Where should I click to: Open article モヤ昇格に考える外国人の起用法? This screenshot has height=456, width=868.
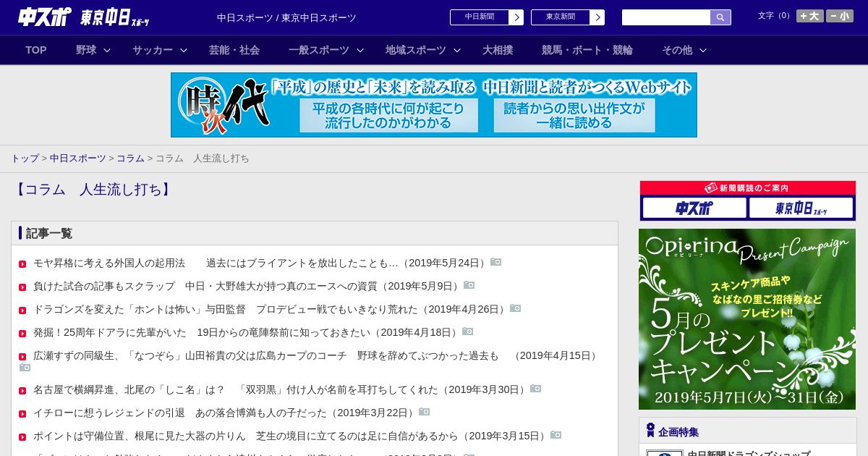(x=260, y=263)
